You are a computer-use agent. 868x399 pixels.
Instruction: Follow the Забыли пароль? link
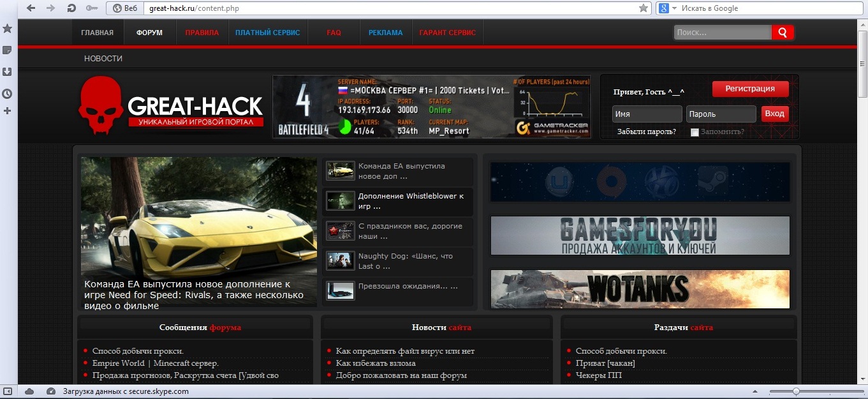click(646, 132)
